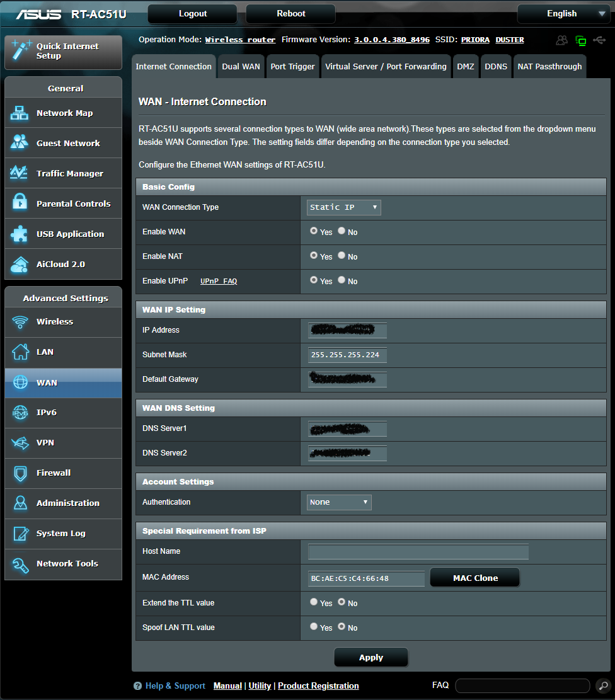Viewport: 615px width, 700px height.
Task: Open the firmware version 3.0.0.4.380_8496 link
Action: pyautogui.click(x=392, y=40)
